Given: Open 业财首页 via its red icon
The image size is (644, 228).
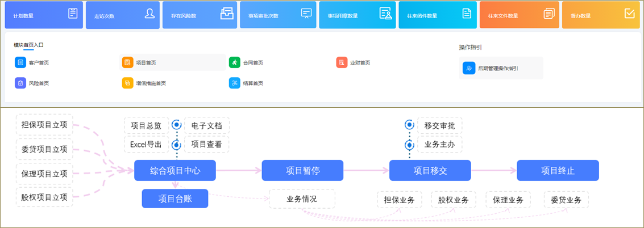Looking at the screenshot, I should coord(341,62).
